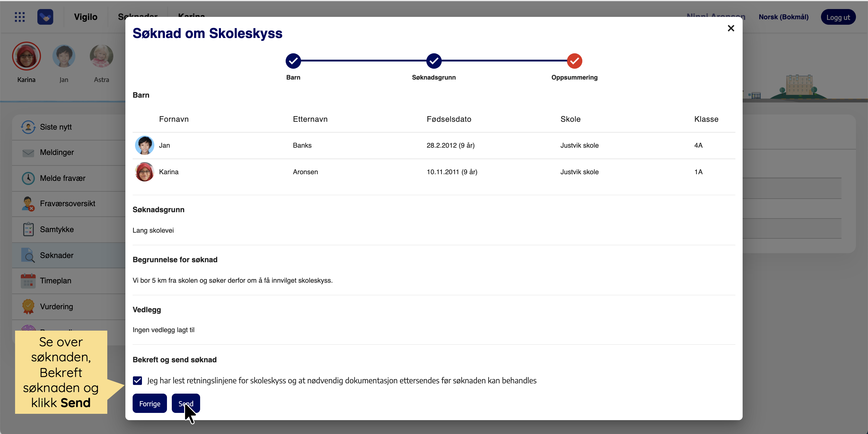This screenshot has width=868, height=434.
Task: Open Meldinger envelope sidebar item
Action: pyautogui.click(x=57, y=152)
